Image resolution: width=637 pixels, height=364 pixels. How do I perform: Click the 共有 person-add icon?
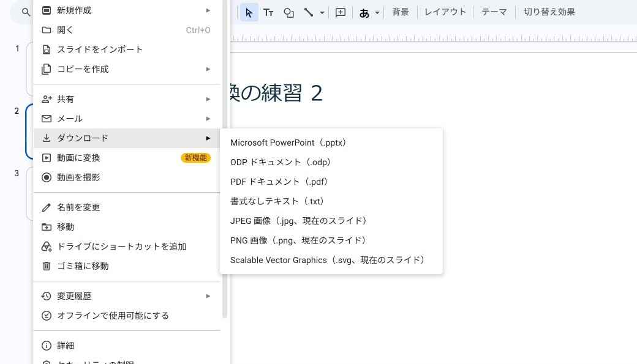point(47,99)
